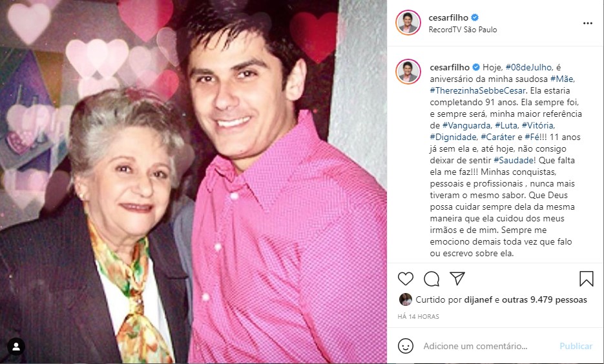Open the three-dot more options menu
The height and width of the screenshot is (364, 604).
587,23
